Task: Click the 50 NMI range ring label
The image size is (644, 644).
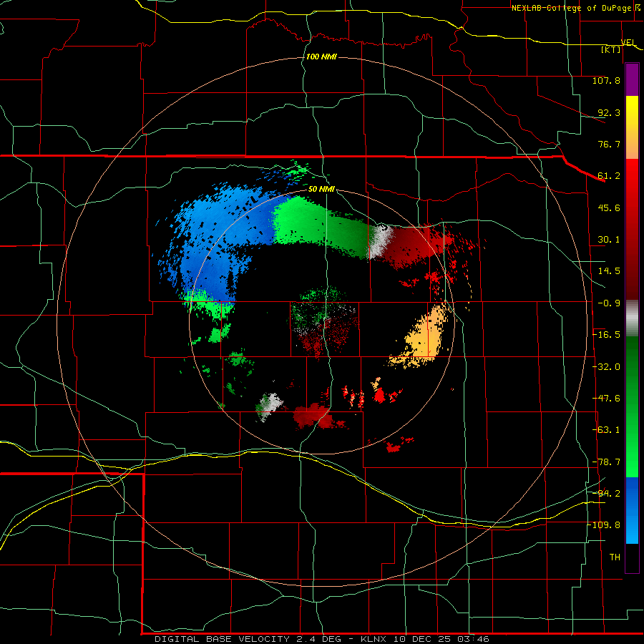Action: coord(321,189)
